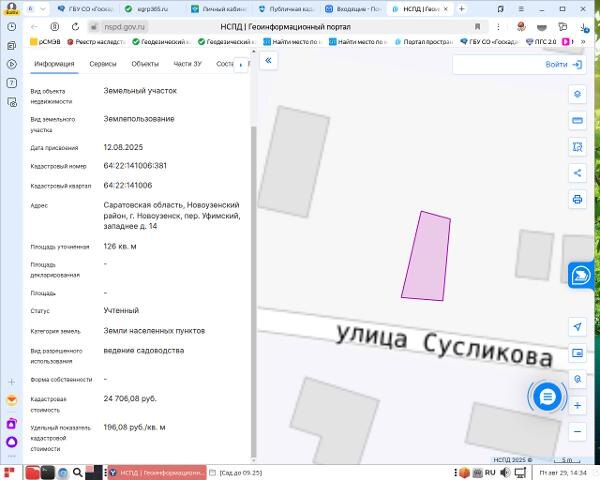
Task: Open the system start menu
Action: click(x=9, y=473)
